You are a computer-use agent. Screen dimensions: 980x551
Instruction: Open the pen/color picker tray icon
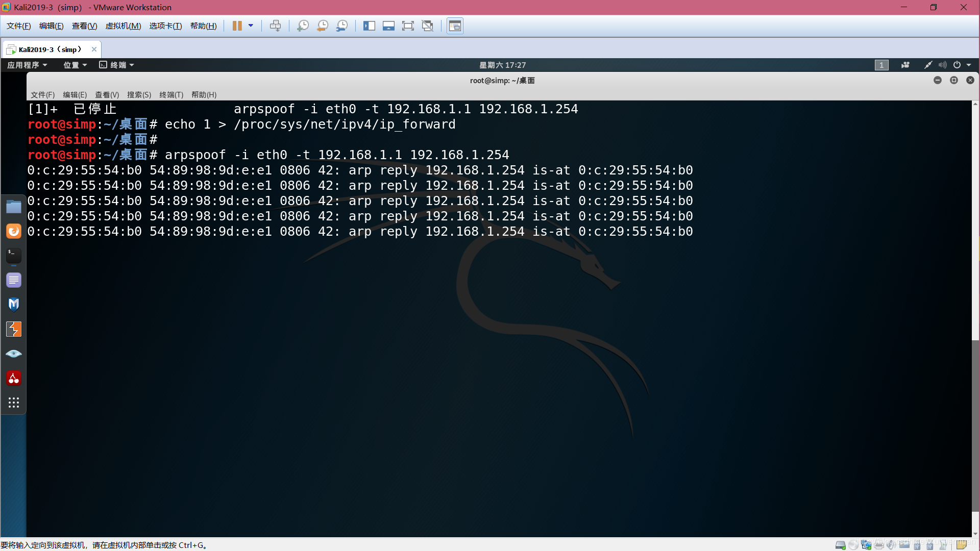928,65
